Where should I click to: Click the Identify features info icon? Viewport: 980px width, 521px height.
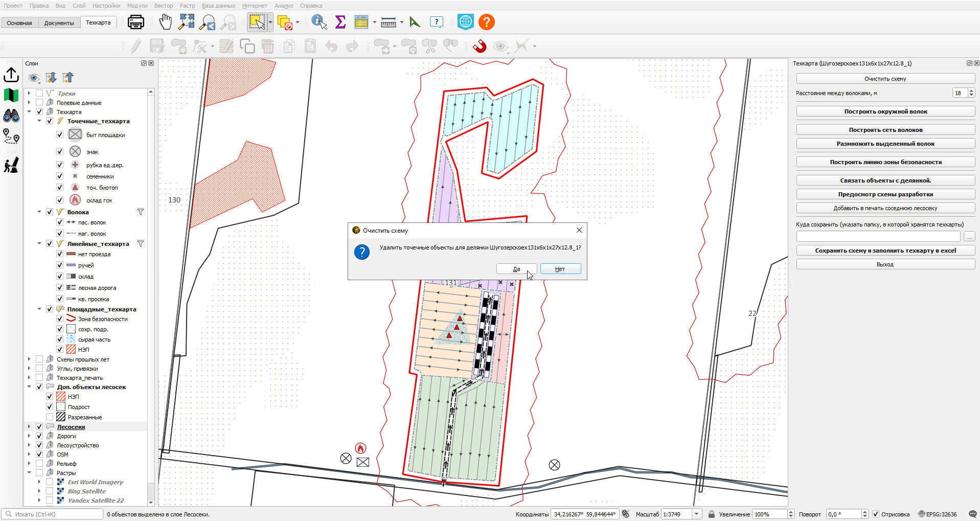[x=319, y=22]
